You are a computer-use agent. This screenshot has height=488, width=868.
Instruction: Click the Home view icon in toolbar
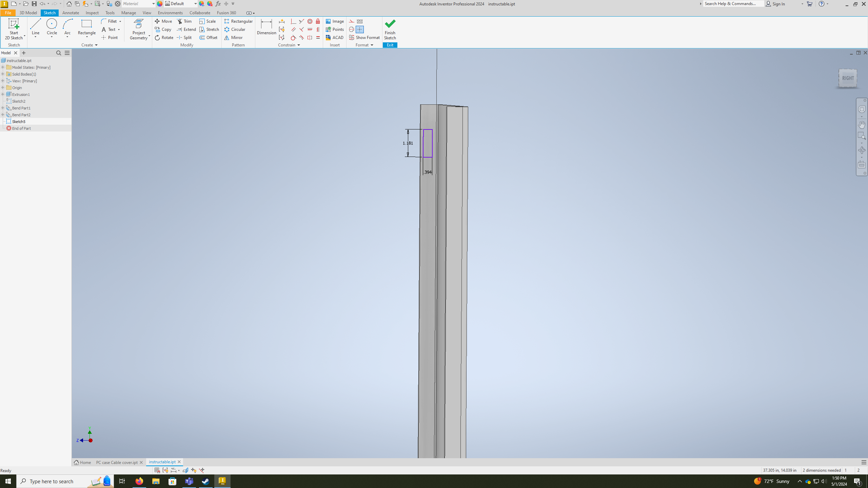69,4
